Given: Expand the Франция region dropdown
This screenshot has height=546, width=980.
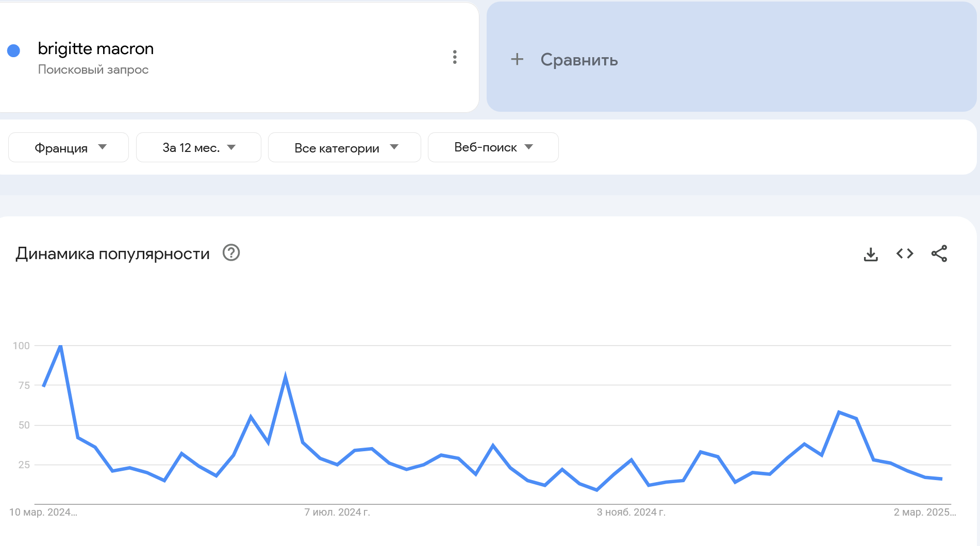Looking at the screenshot, I should 68,147.
